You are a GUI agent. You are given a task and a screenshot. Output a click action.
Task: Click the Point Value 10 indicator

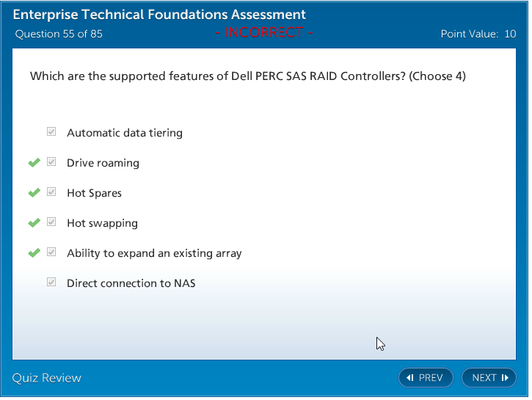478,34
